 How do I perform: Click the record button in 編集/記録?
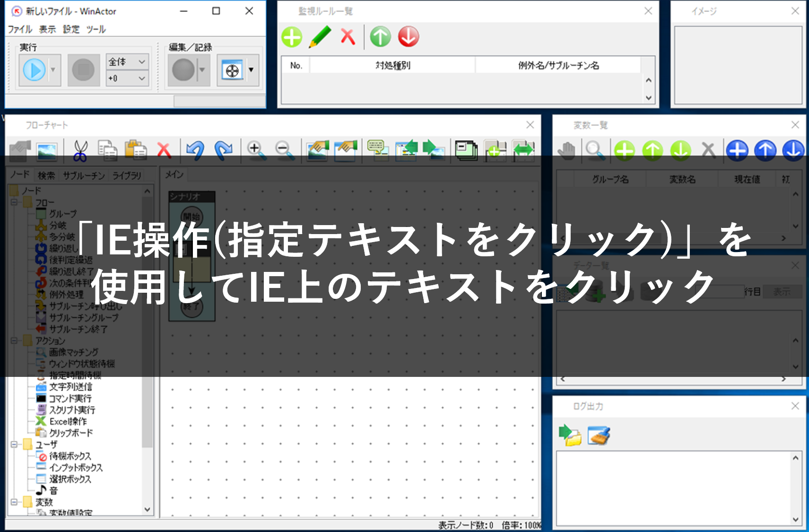(183, 70)
